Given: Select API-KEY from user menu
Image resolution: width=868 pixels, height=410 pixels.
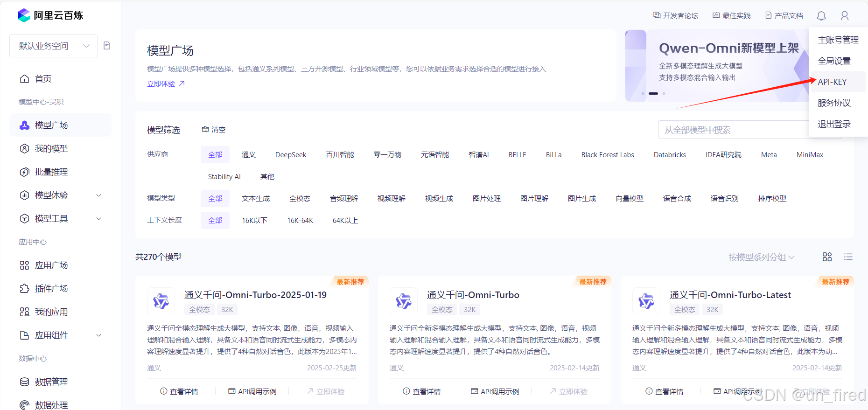Looking at the screenshot, I should pyautogui.click(x=838, y=82).
